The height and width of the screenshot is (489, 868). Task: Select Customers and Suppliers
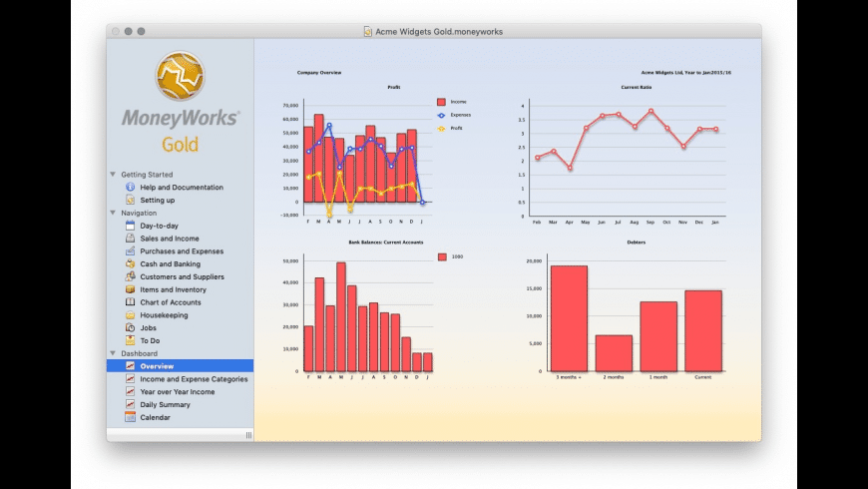[183, 276]
